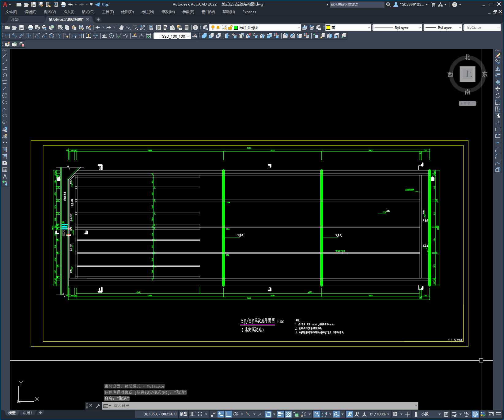
Task: Expand the account dropdown 1505999135...
Action: [x=411, y=5]
